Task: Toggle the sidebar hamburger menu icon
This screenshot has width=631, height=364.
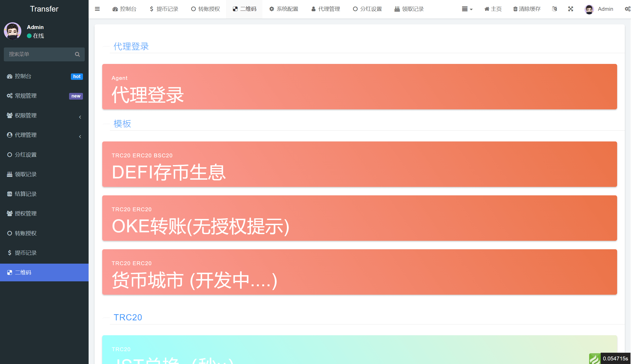Action: tap(97, 9)
